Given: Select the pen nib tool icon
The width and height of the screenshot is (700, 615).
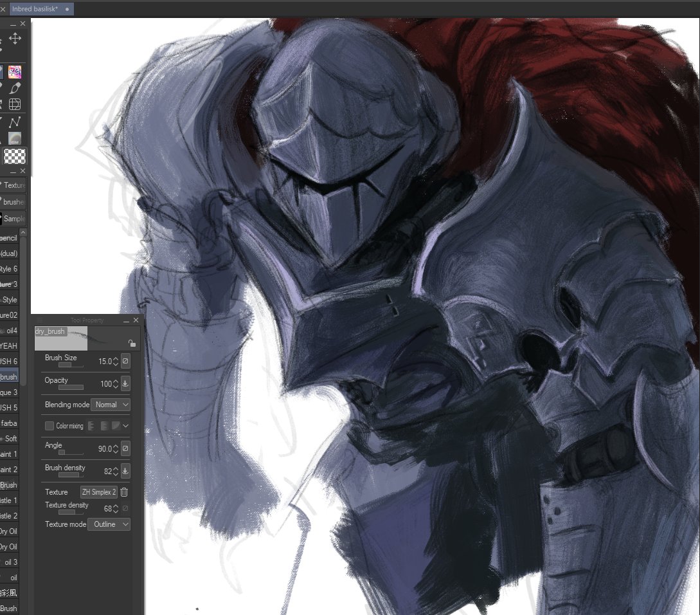Looking at the screenshot, I should click(x=15, y=88).
